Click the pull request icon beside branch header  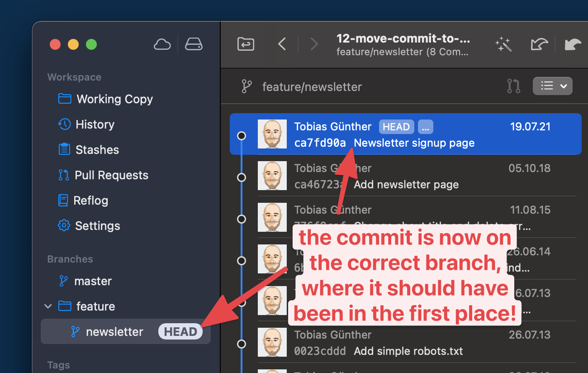514,86
